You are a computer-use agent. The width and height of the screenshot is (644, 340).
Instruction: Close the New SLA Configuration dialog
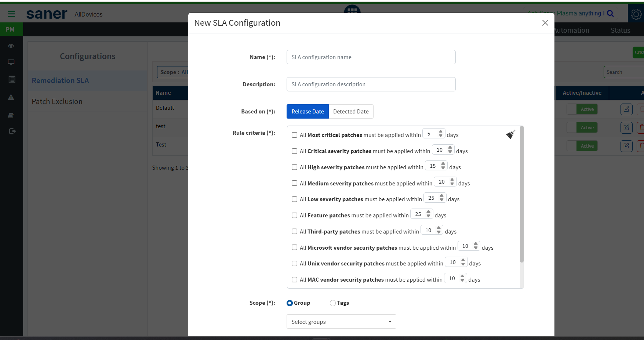545,23
